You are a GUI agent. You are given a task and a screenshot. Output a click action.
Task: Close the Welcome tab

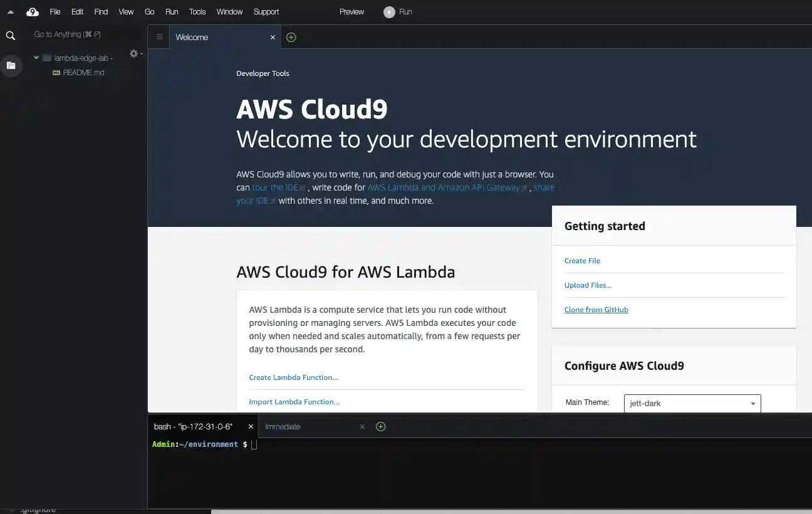coord(273,38)
